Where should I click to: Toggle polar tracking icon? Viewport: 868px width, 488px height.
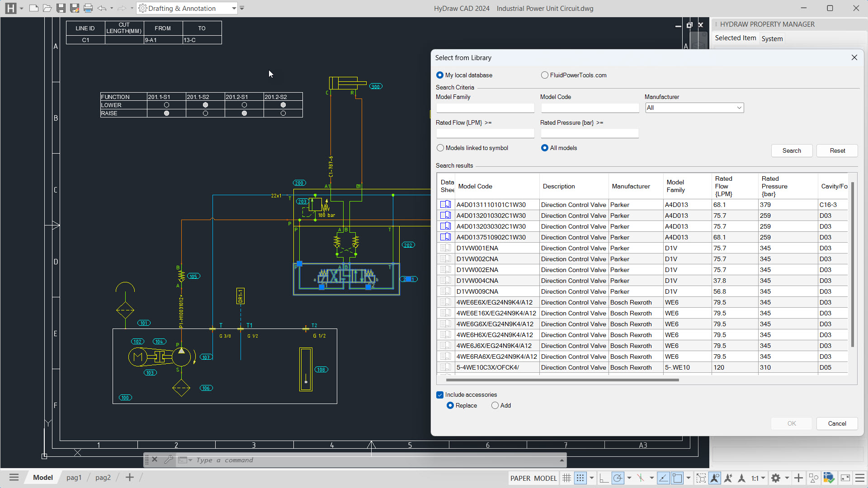(618, 478)
